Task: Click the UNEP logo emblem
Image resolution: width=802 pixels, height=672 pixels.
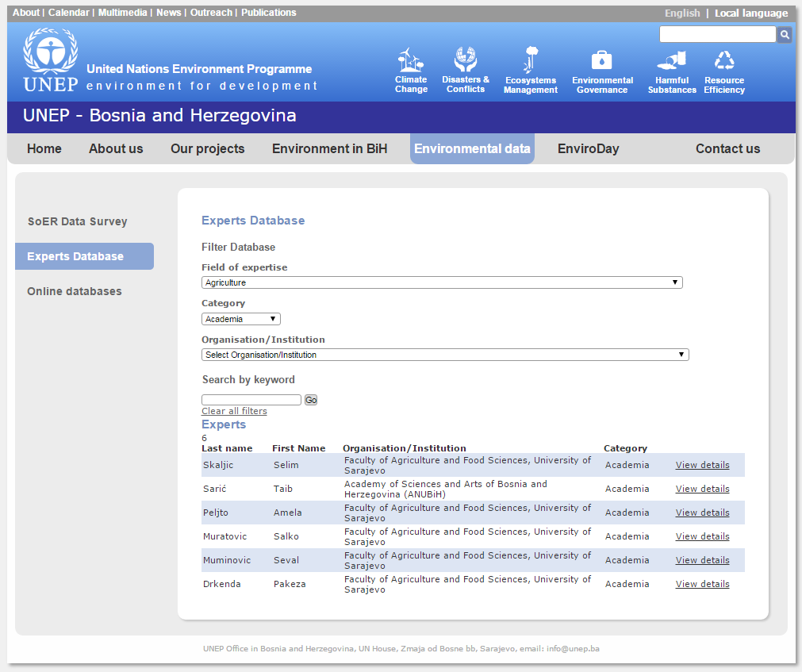Action: 51,54
